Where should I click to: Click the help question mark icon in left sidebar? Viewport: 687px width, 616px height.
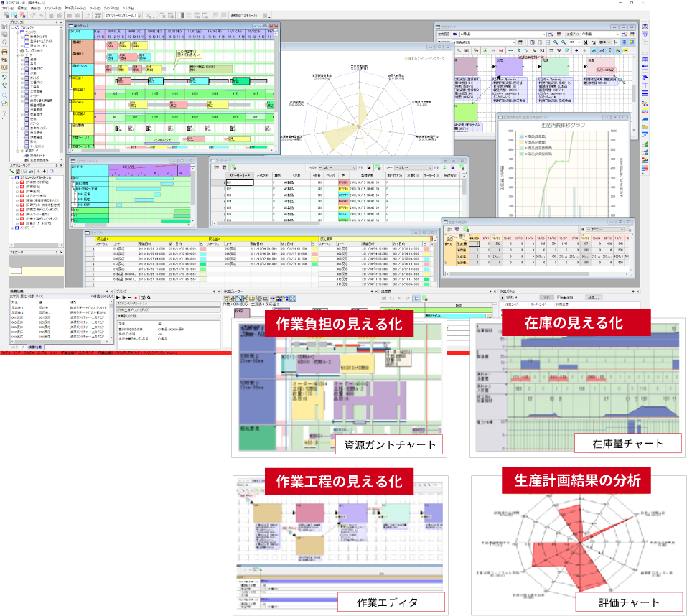(x=4, y=113)
